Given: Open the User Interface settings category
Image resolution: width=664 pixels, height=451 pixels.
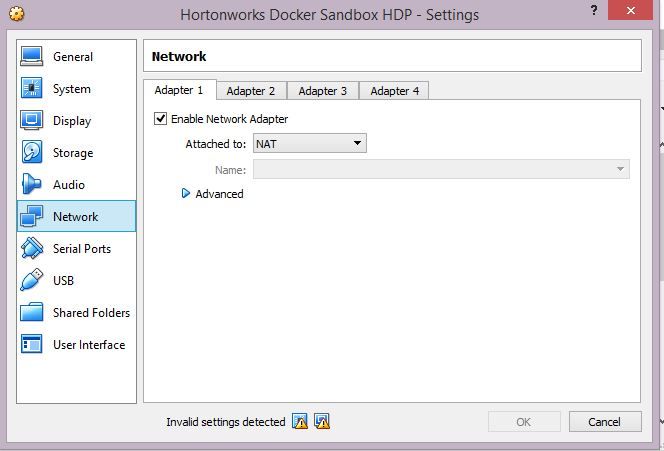Looking at the screenshot, I should tap(76, 344).
